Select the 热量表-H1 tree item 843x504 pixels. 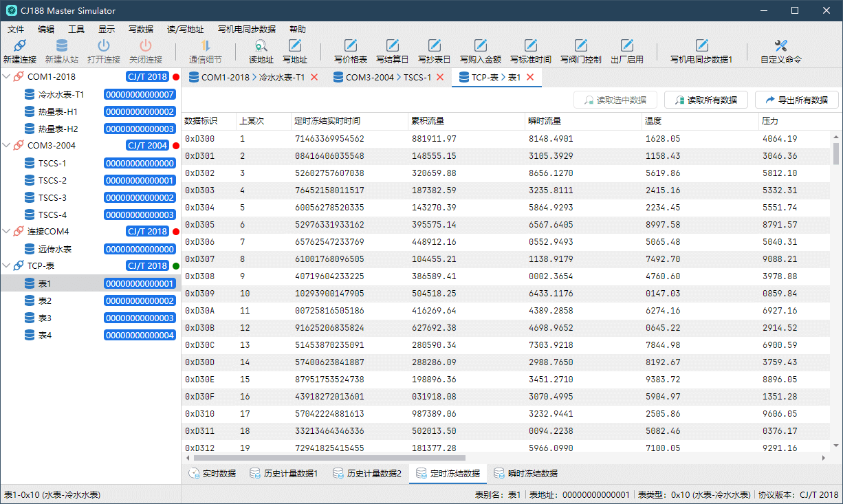point(58,111)
